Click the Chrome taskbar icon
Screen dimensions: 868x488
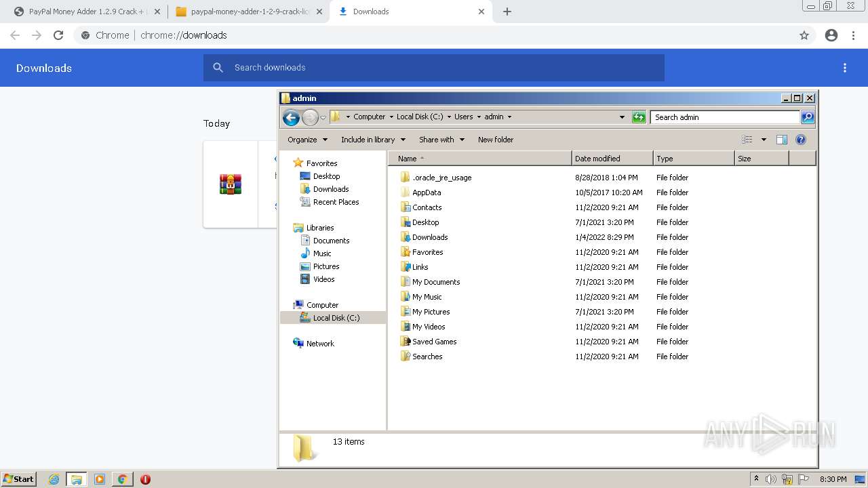click(123, 479)
